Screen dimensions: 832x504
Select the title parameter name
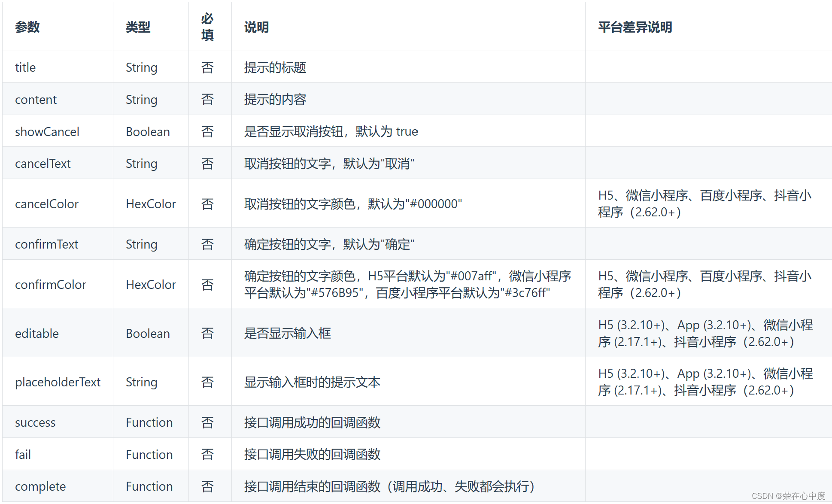[x=25, y=67]
